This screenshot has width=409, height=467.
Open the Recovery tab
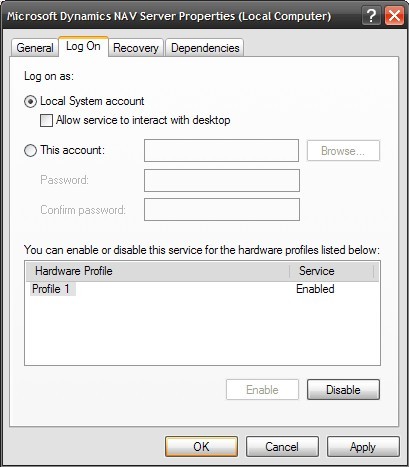pyautogui.click(x=136, y=48)
